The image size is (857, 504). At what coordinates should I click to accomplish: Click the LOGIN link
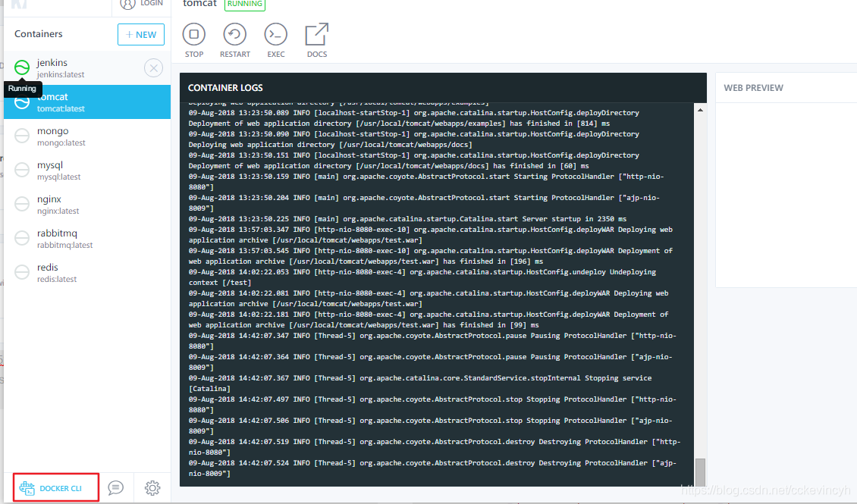pos(152,3)
